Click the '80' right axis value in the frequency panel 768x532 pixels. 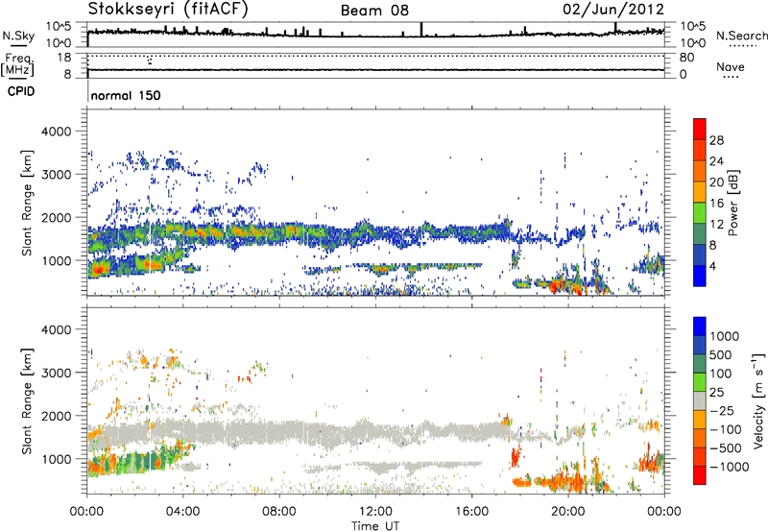coord(686,58)
